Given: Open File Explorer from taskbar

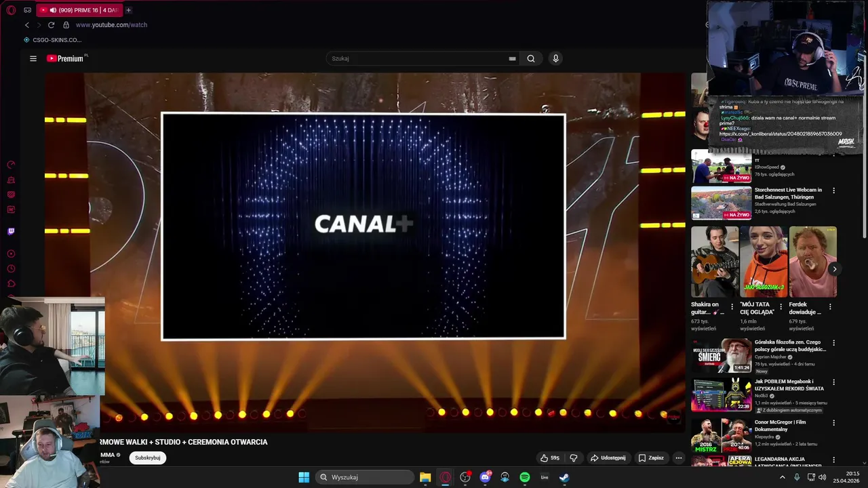Looking at the screenshot, I should (425, 477).
